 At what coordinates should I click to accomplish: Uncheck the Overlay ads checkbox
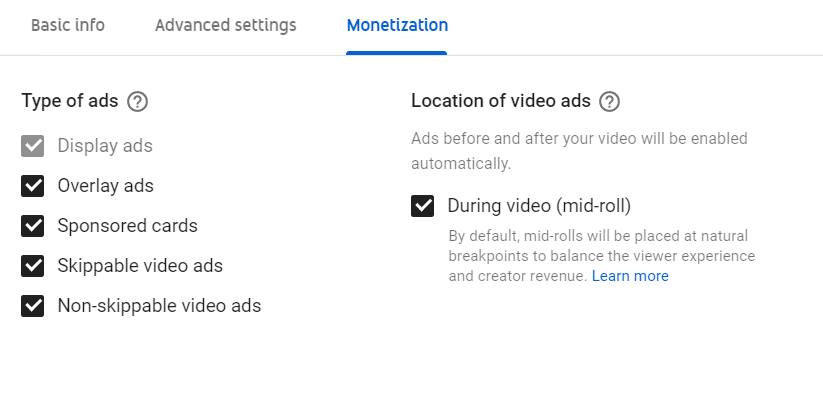33,186
